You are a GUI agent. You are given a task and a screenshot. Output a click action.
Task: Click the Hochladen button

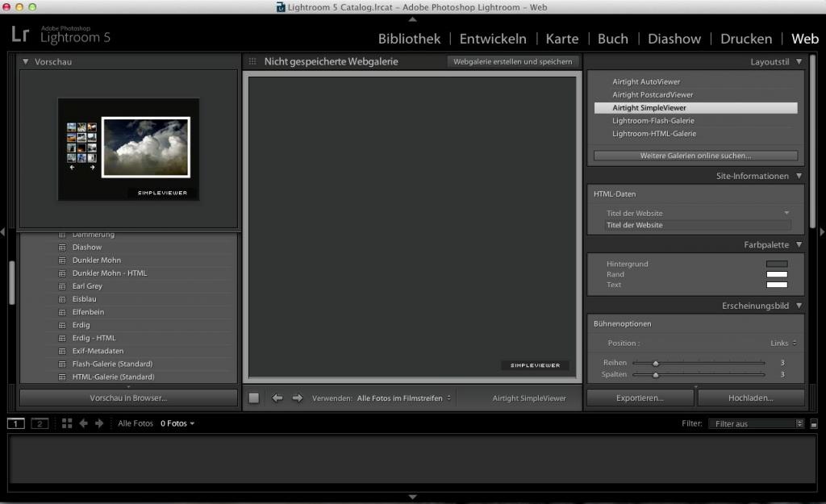click(751, 398)
